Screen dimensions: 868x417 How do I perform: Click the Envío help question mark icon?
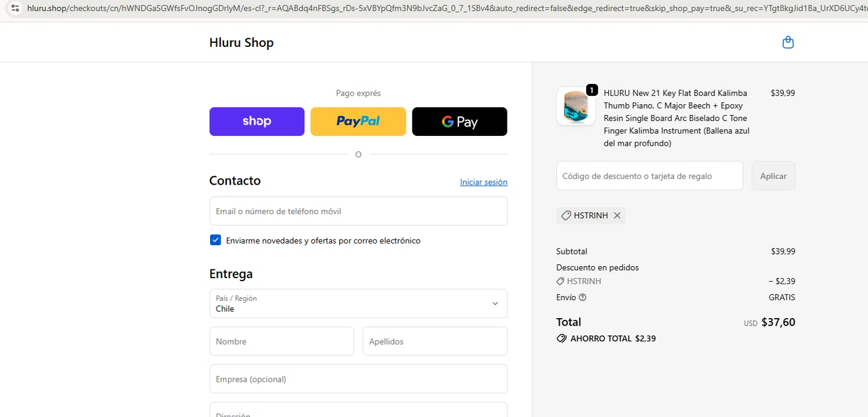click(x=582, y=297)
